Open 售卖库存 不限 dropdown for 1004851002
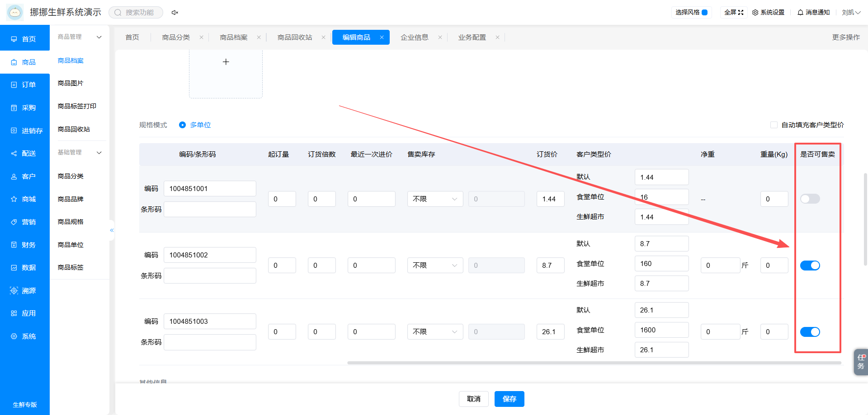This screenshot has width=868, height=415. (435, 266)
